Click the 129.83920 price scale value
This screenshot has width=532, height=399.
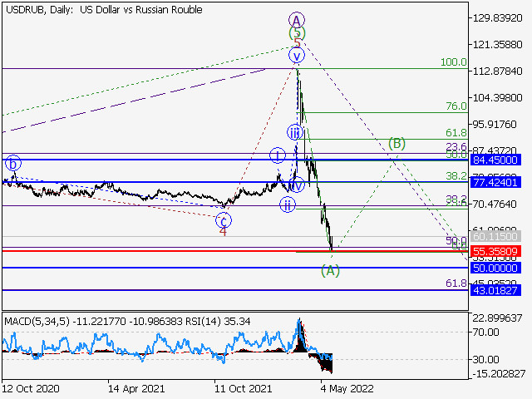point(497,18)
